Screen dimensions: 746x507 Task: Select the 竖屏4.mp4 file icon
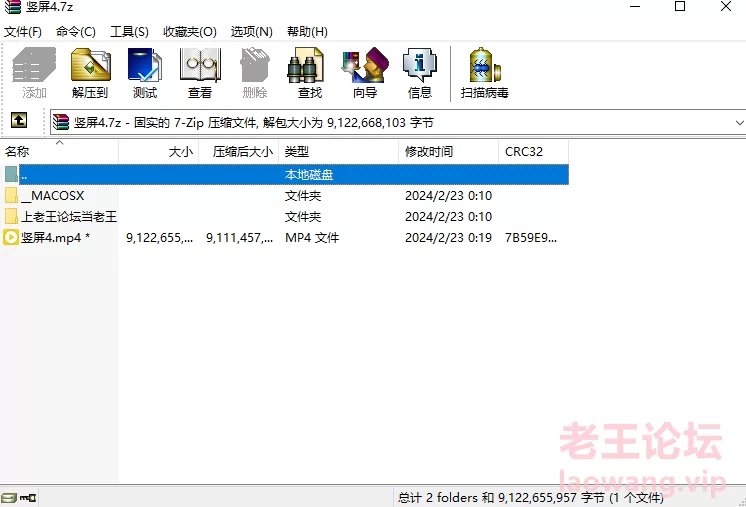(11, 237)
